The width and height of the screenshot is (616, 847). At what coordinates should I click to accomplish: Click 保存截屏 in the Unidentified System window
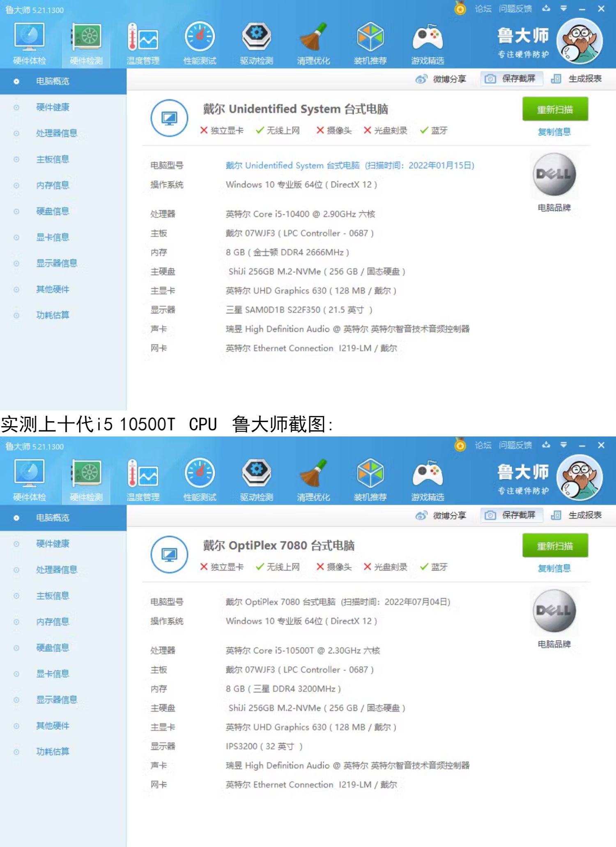pos(512,78)
